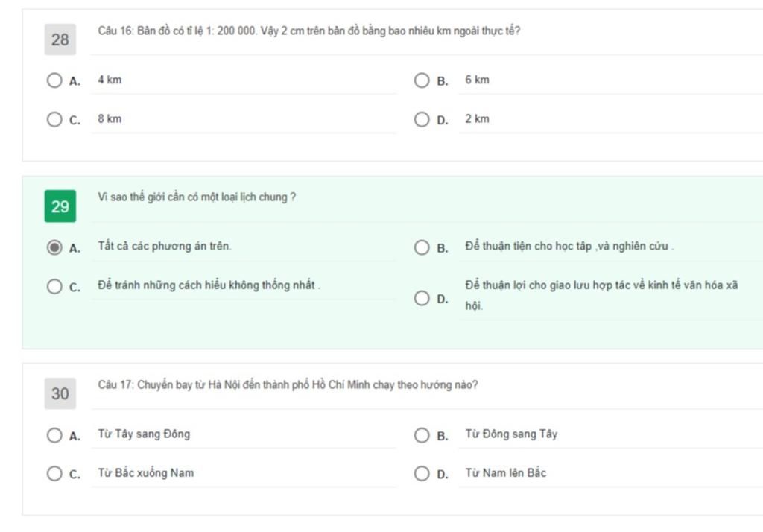Viewport: 763px width, 532px height.
Task: Click the 'Từ Bắc xuống Nam' answer text
Action: (145, 473)
